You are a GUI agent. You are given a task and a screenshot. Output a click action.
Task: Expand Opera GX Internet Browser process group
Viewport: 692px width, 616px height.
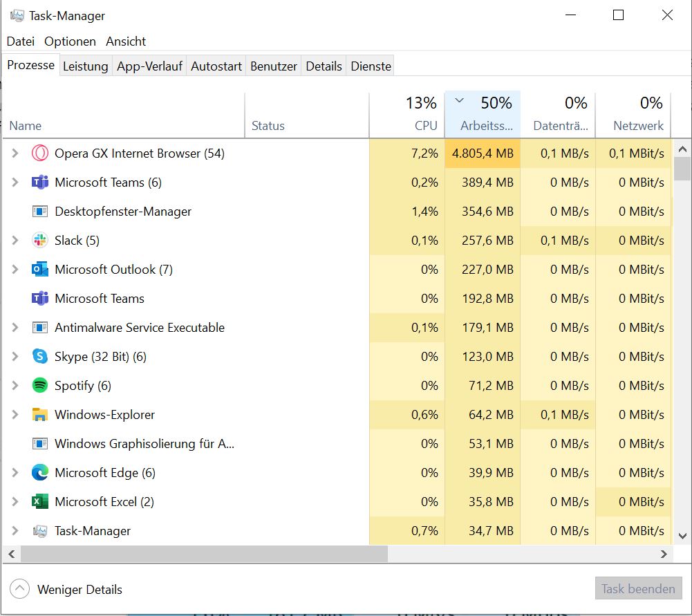15,153
